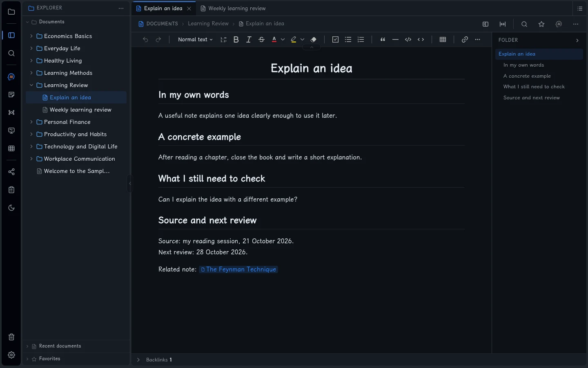Open the Explorer more options menu
This screenshot has width=588, height=368.
pyautogui.click(x=121, y=8)
